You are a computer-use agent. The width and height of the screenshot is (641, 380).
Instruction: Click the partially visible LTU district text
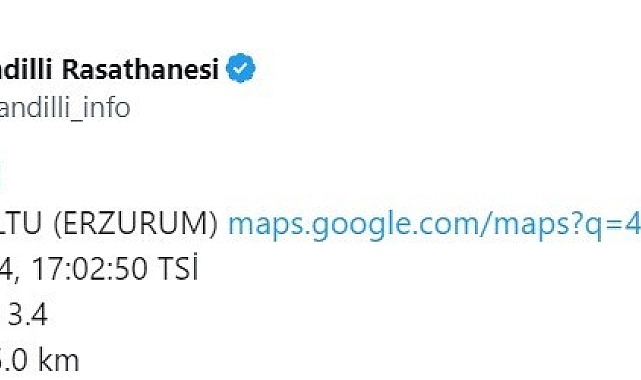(21, 224)
